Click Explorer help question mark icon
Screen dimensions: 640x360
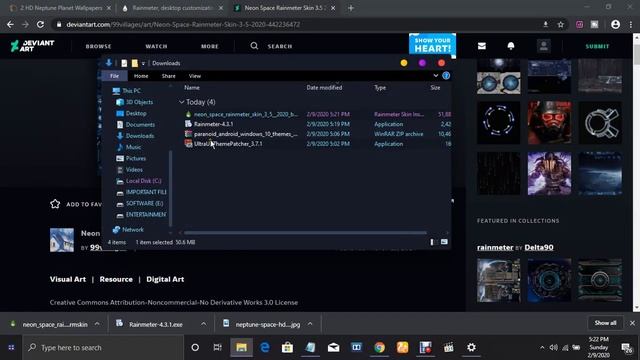(446, 76)
